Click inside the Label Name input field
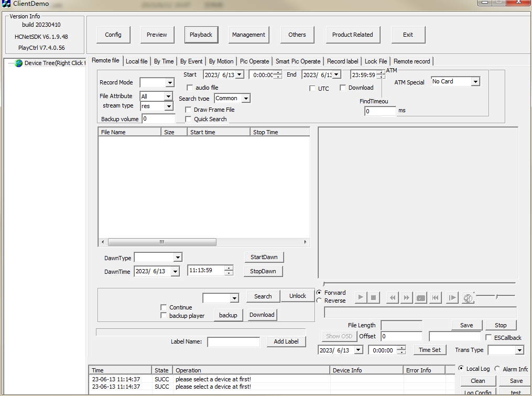The width and height of the screenshot is (532, 396). coord(233,341)
